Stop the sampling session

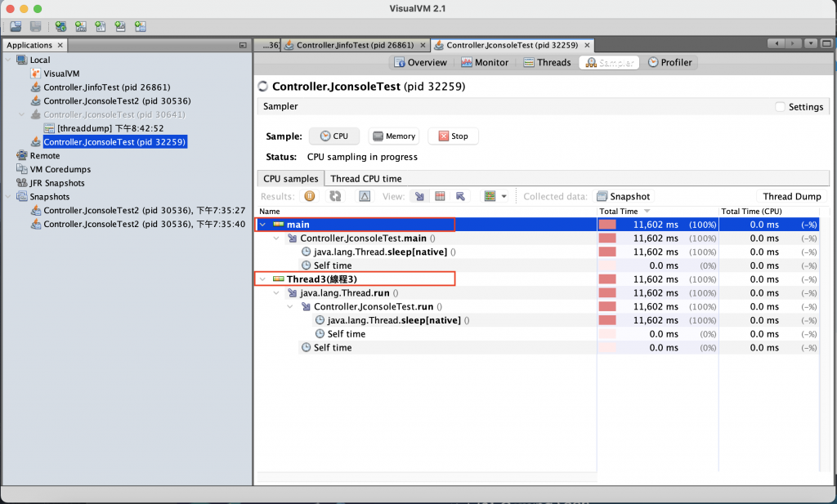point(453,136)
